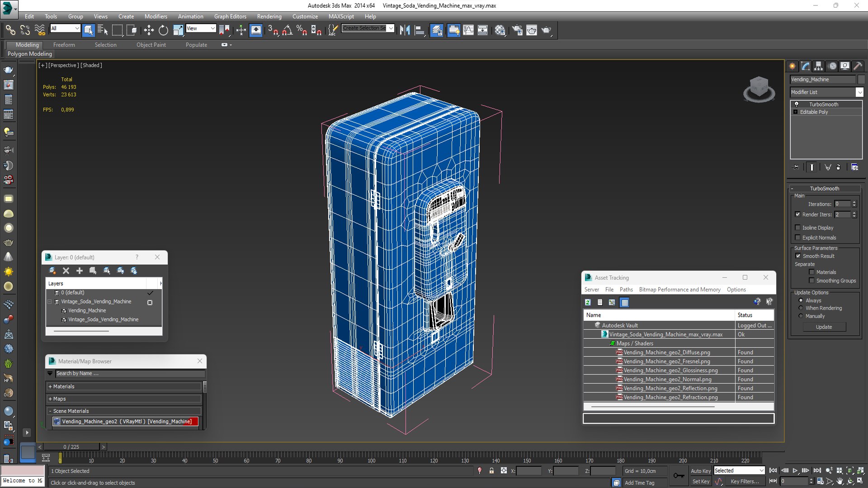
Task: Click the Auto Key button
Action: (x=700, y=471)
